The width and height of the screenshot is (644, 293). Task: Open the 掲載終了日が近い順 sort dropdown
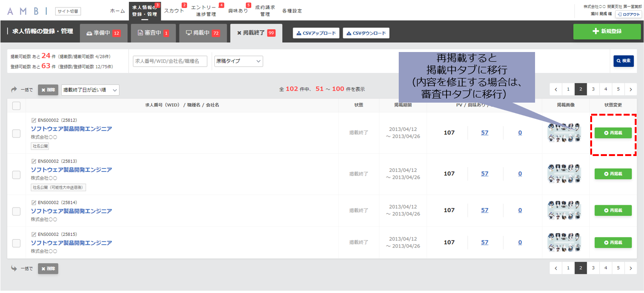[x=90, y=90]
